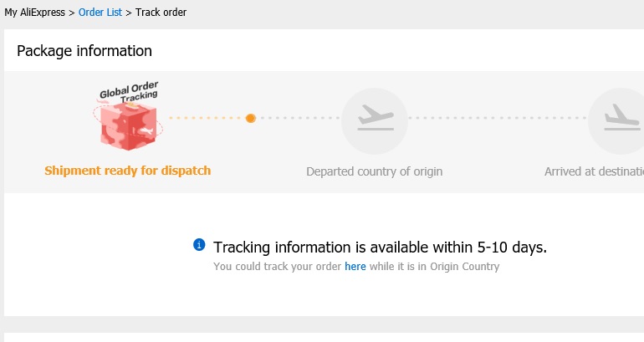Click the blue info icon
This screenshot has height=342, width=644.
(199, 245)
